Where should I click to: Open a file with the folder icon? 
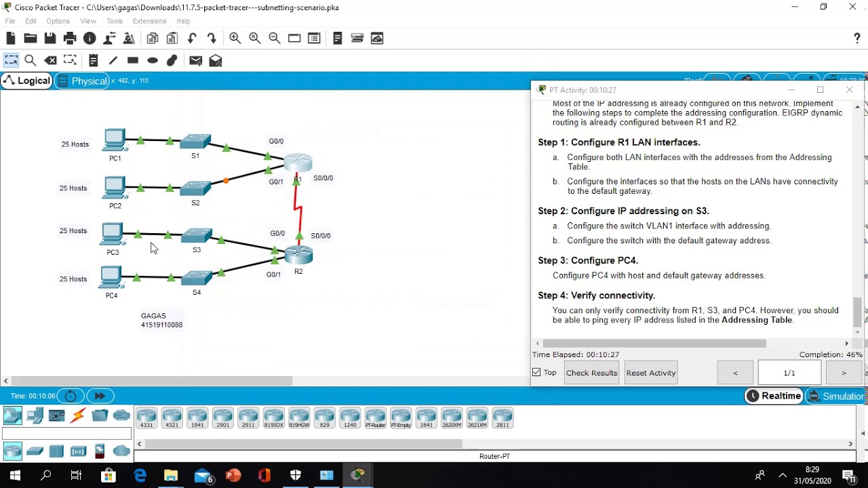point(31,39)
